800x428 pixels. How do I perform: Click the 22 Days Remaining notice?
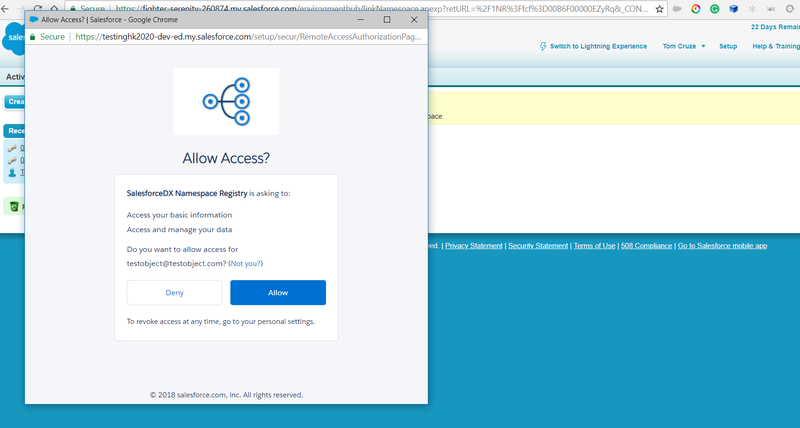(775, 27)
